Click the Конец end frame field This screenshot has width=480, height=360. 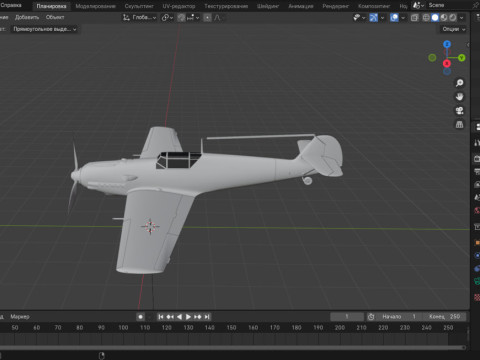[444, 317]
